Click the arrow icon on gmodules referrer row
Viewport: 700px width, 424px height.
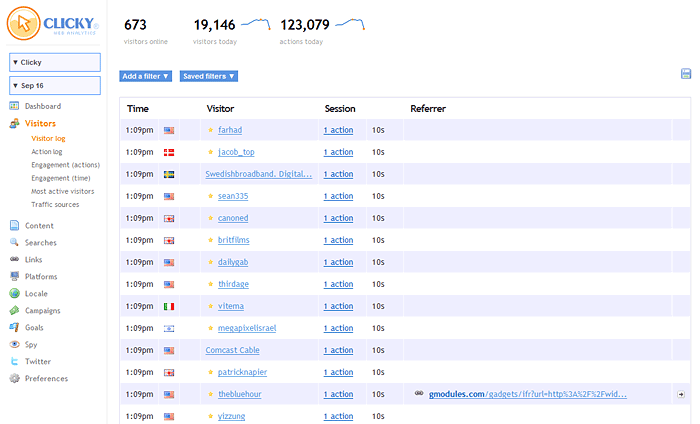[680, 394]
